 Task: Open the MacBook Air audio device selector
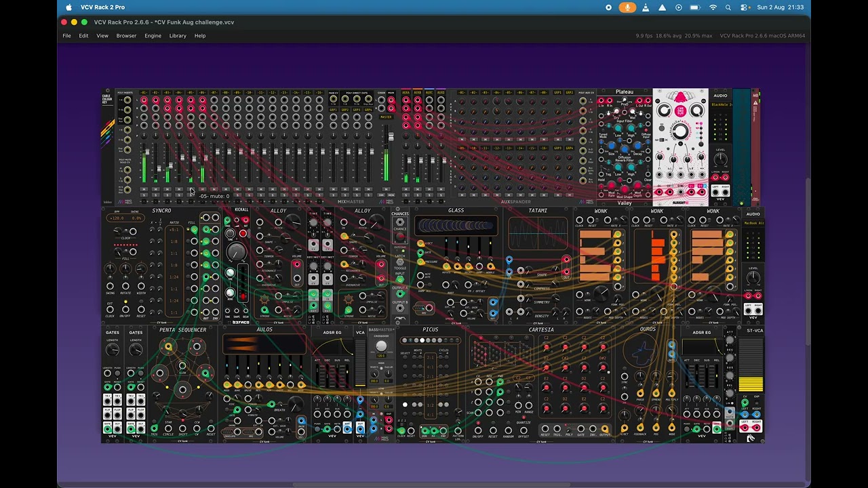pyautogui.click(x=753, y=223)
